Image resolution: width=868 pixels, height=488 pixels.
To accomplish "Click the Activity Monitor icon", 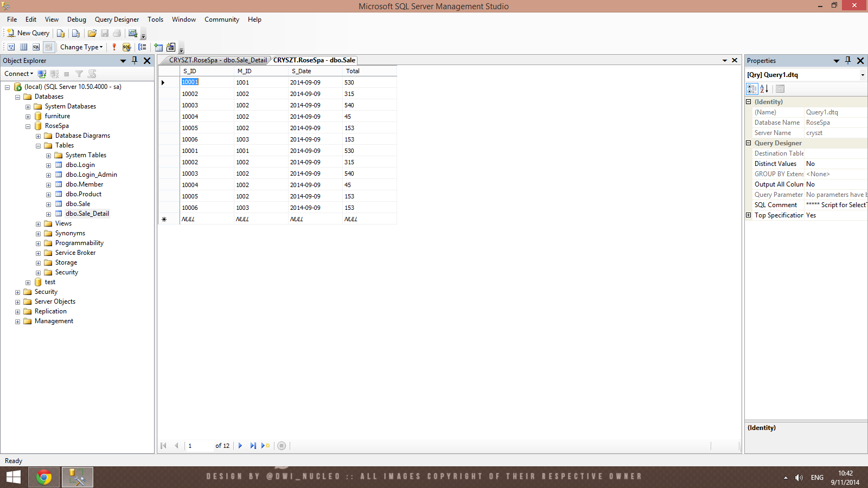I will tap(132, 33).
